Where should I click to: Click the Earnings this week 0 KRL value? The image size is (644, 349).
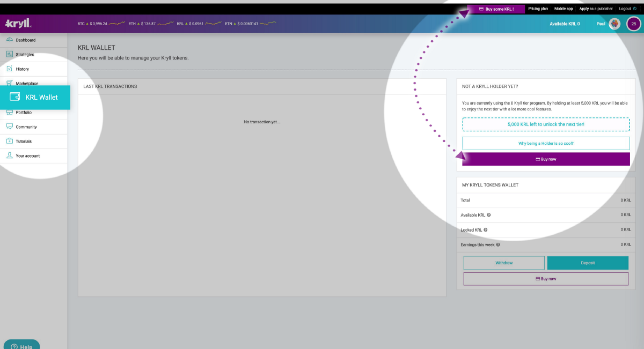626,244
